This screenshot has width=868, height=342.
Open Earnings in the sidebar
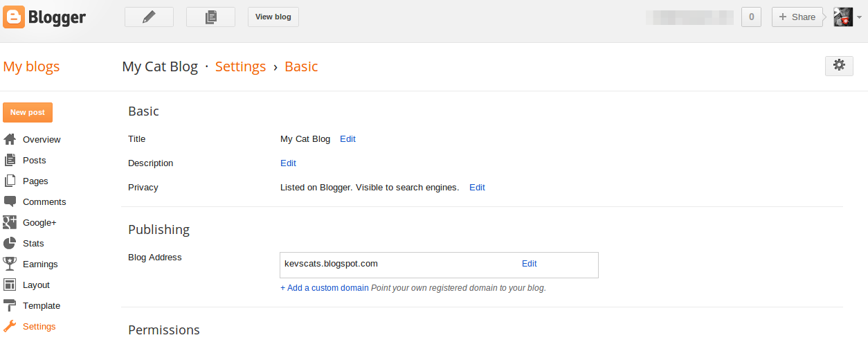point(39,264)
